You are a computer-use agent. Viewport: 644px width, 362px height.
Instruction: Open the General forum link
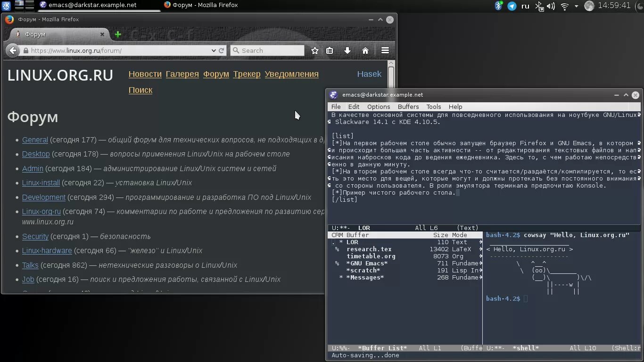(35, 140)
